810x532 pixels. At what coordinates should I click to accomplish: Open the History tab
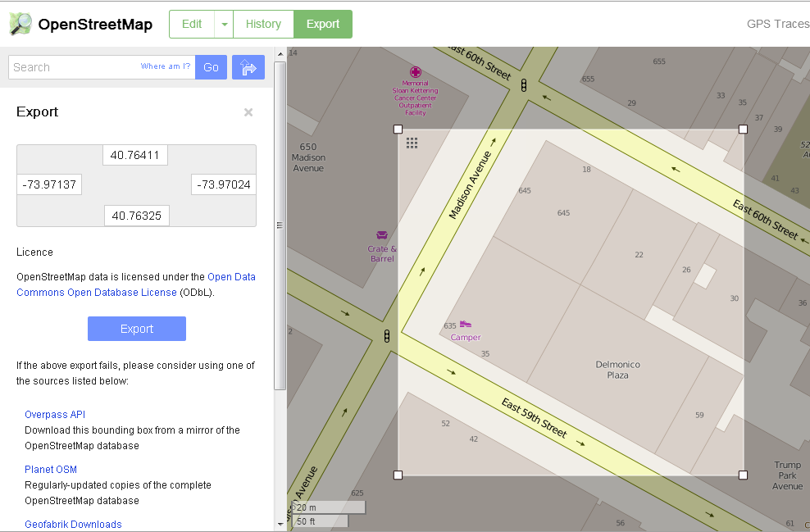pyautogui.click(x=263, y=25)
